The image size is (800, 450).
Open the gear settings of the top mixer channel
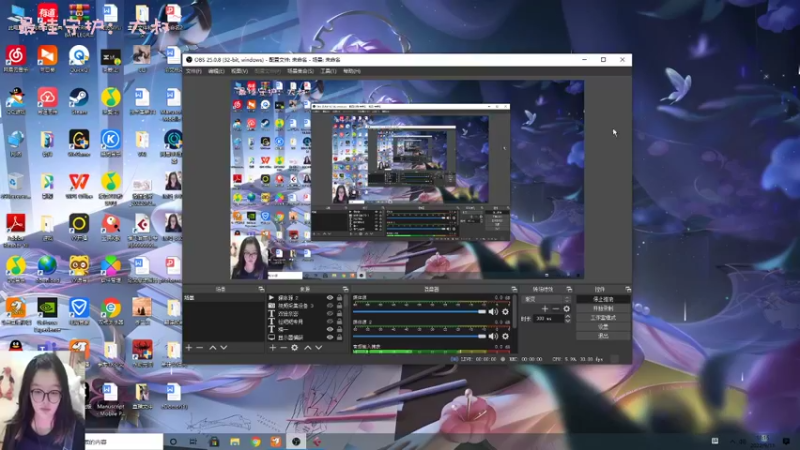coord(505,312)
